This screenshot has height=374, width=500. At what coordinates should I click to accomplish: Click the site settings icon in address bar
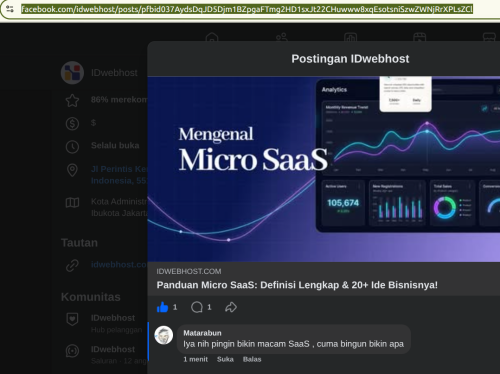pos(10,9)
